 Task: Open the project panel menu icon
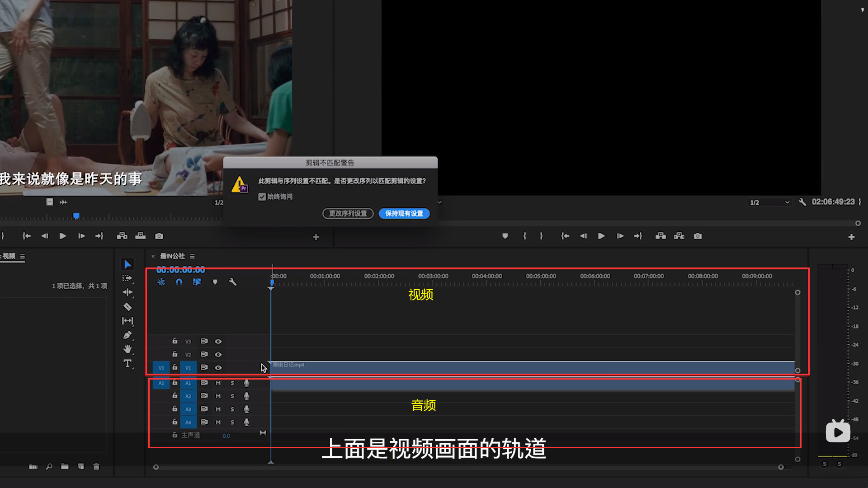tap(23, 256)
